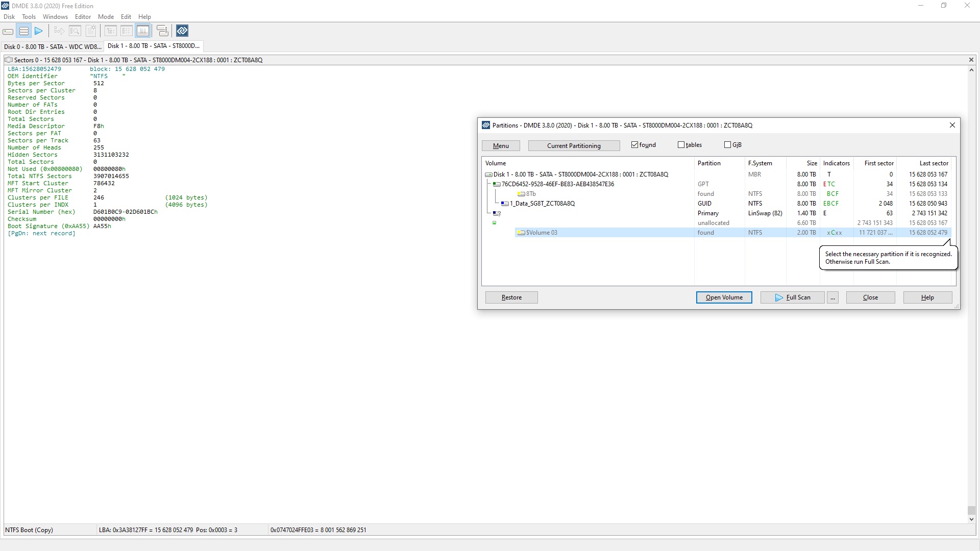Screen dimensions: 980x551
Task: Sort by the Partition column header
Action: [719, 163]
